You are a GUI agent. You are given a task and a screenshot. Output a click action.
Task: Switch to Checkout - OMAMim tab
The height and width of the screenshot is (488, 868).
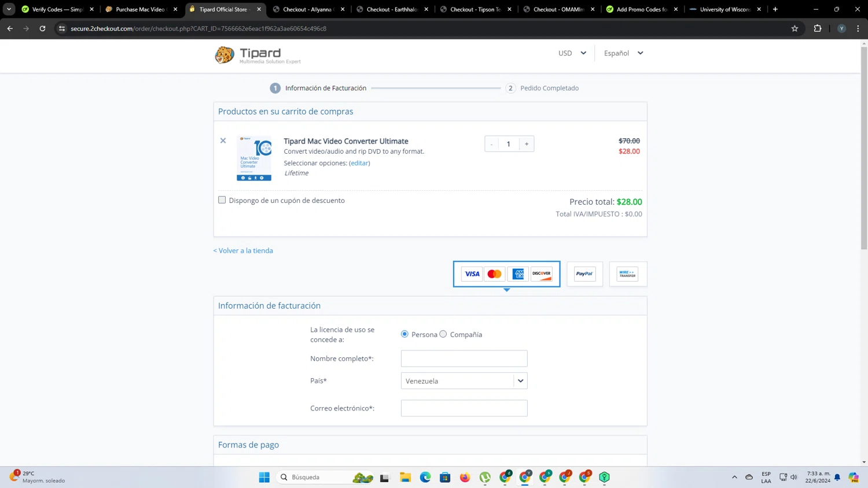pyautogui.click(x=558, y=9)
